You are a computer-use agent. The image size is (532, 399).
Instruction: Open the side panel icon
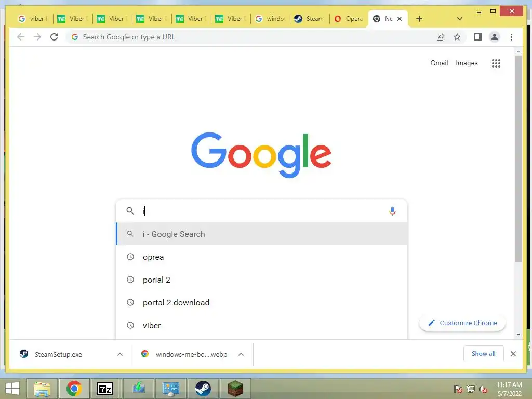point(478,37)
